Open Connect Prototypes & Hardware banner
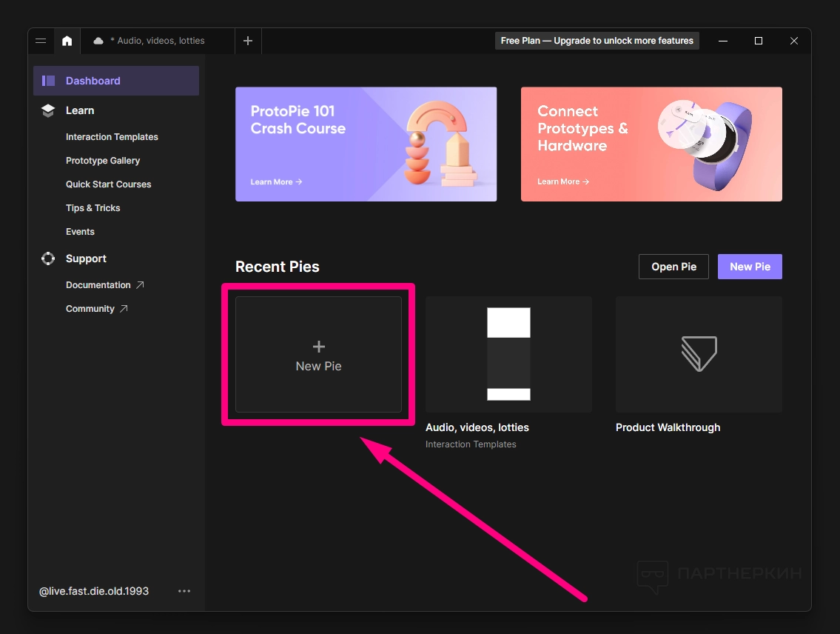 pyautogui.click(x=651, y=144)
